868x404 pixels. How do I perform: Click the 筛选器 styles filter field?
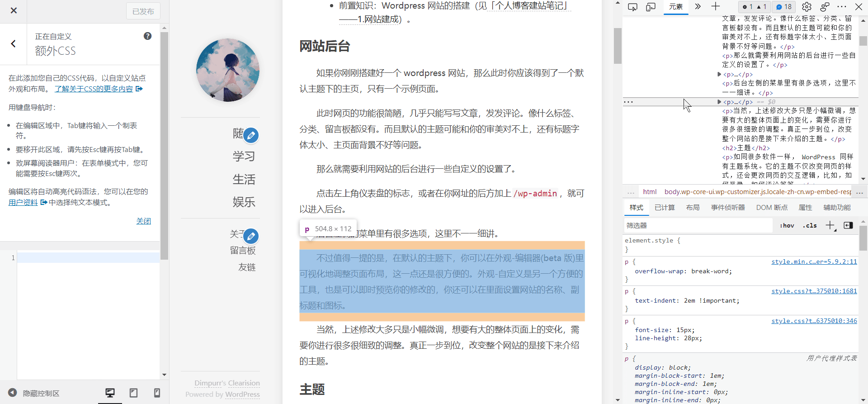698,225
